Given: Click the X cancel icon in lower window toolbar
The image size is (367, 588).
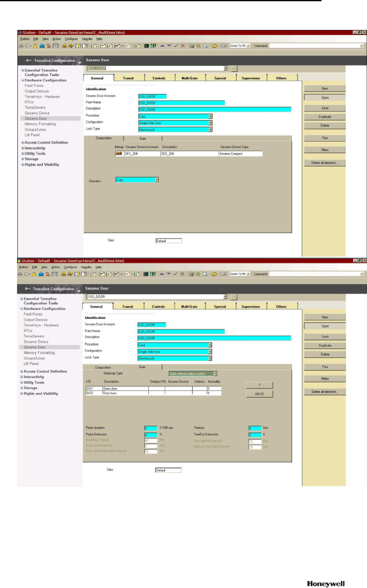Looking at the screenshot, I should [x=182, y=274].
